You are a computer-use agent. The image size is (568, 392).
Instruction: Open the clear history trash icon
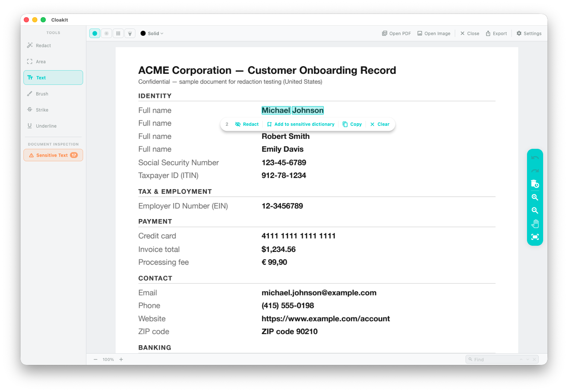coord(535,184)
